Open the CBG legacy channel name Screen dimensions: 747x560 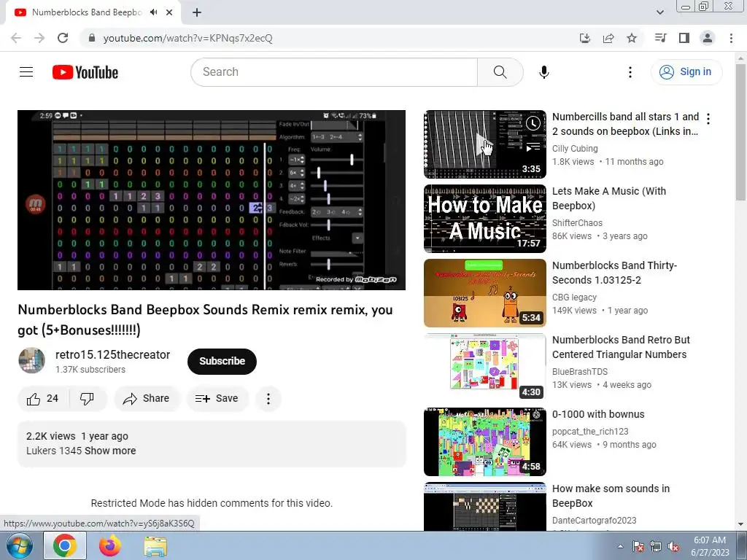point(574,297)
